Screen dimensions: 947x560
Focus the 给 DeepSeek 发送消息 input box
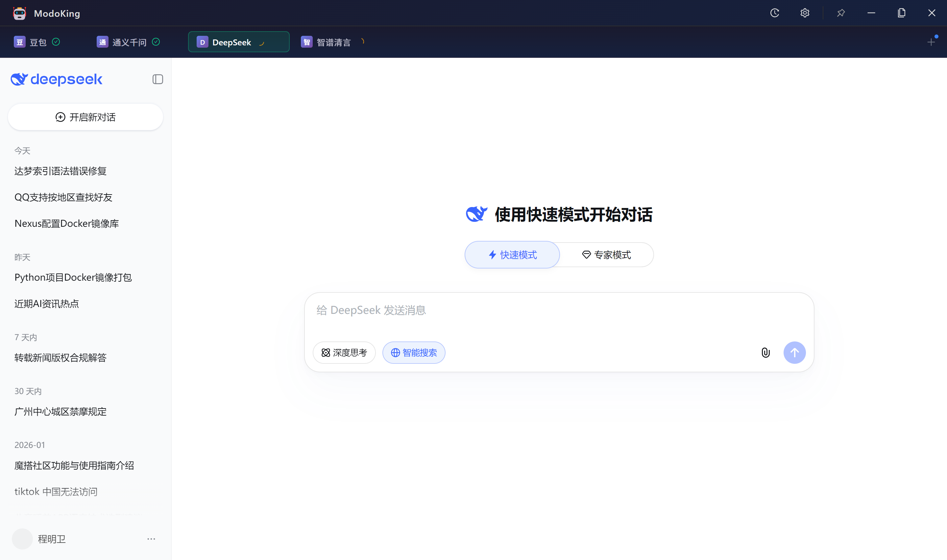[x=559, y=310]
